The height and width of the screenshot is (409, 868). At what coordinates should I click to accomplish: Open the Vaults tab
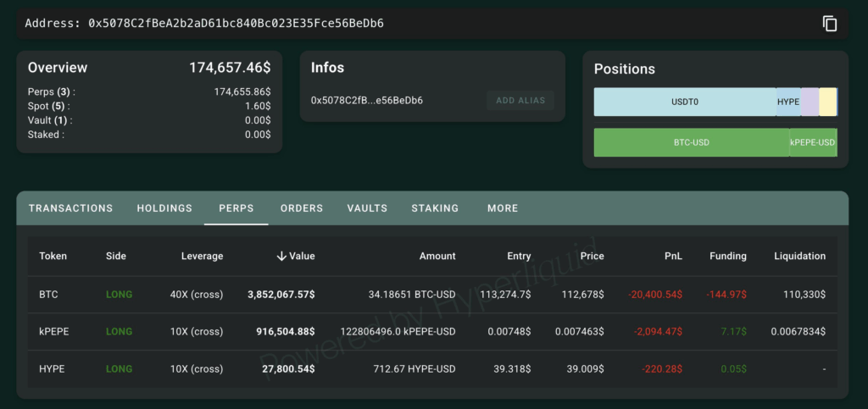point(367,208)
